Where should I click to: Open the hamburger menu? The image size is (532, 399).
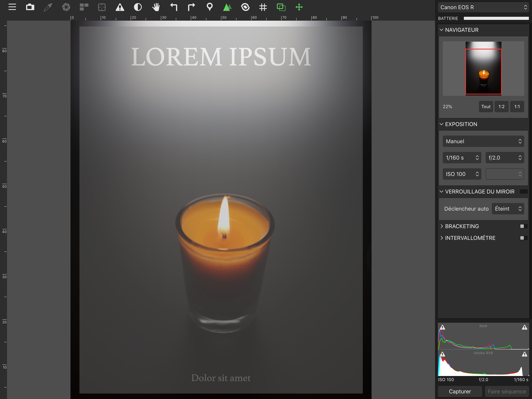point(12,7)
